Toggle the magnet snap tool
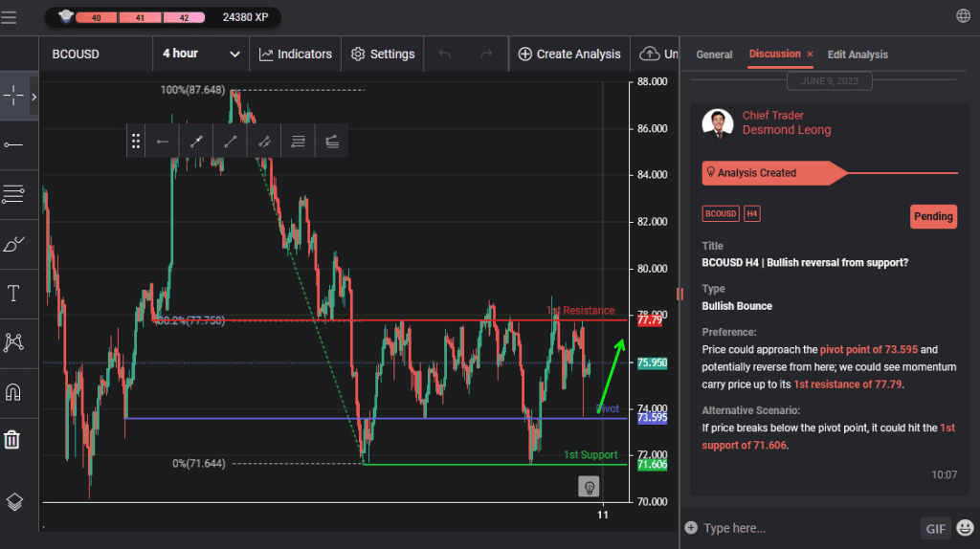The width and height of the screenshot is (980, 549). coord(13,391)
